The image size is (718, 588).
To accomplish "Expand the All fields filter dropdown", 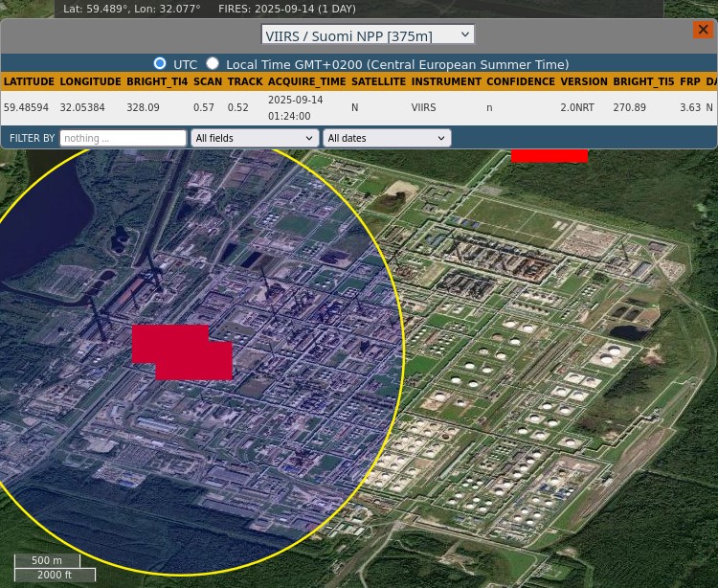I will [x=255, y=139].
